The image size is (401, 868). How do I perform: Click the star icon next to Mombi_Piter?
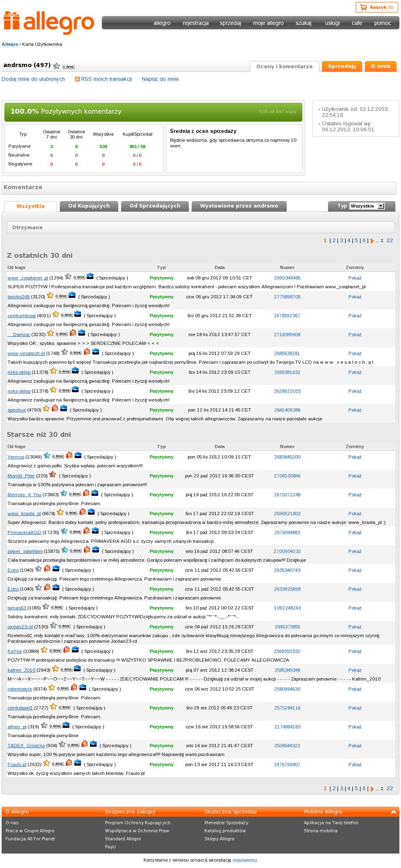pyautogui.click(x=53, y=474)
